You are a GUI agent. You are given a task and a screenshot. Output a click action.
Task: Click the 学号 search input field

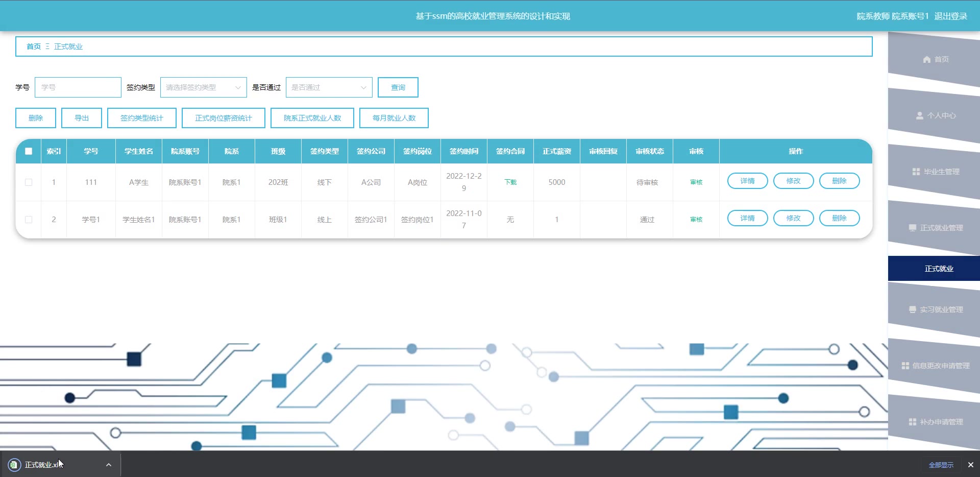click(78, 87)
